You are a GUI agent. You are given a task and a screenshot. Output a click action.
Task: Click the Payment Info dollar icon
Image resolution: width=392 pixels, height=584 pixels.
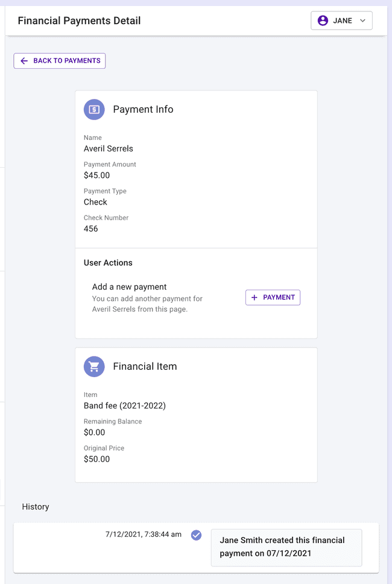[94, 109]
